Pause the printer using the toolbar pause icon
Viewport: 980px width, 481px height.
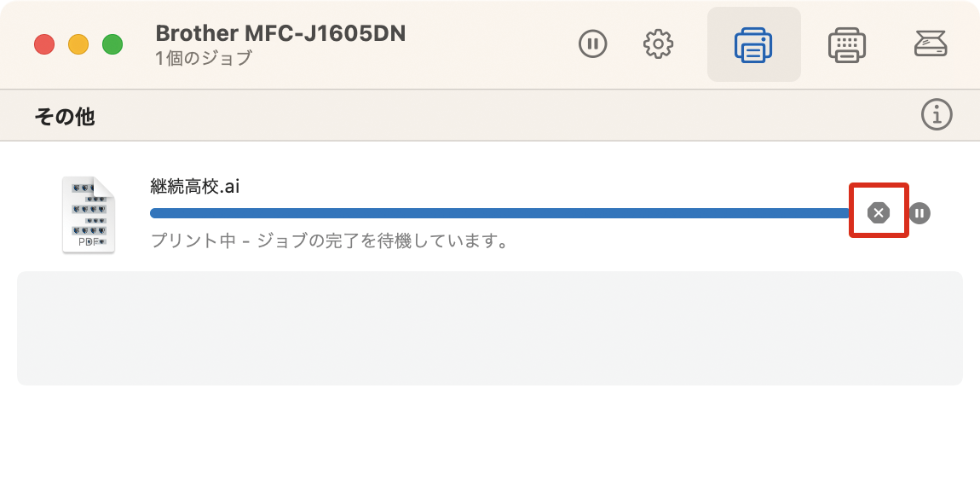tap(592, 43)
